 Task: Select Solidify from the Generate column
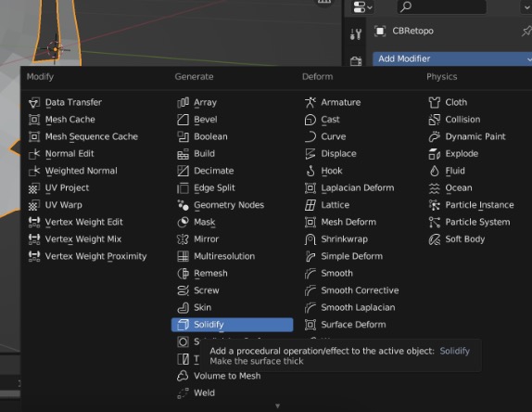232,325
